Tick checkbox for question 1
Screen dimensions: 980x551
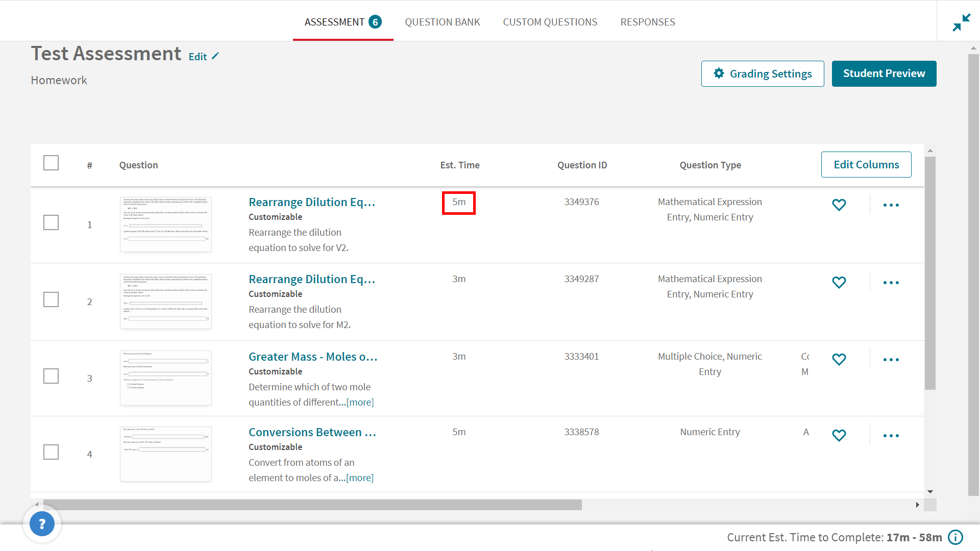point(51,222)
